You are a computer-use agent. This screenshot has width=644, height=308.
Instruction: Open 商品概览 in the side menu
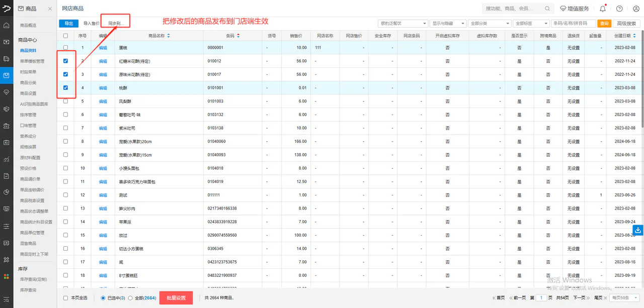28,25
